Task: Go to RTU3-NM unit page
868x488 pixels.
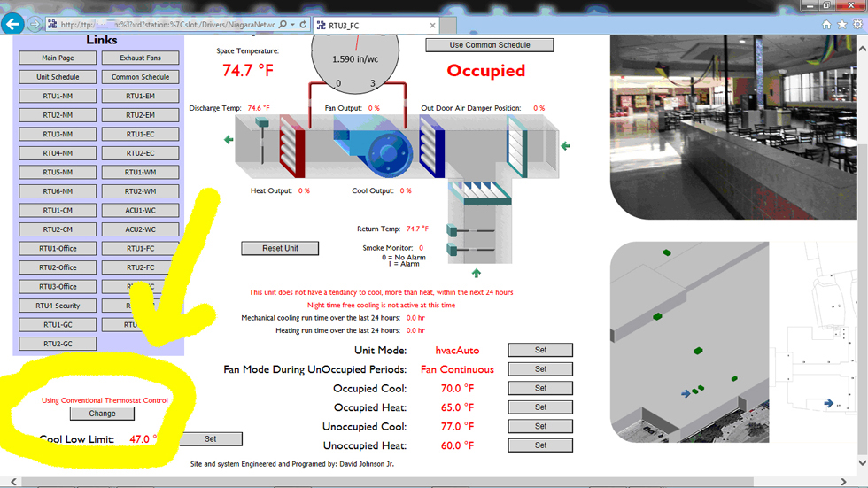Action: tap(58, 134)
